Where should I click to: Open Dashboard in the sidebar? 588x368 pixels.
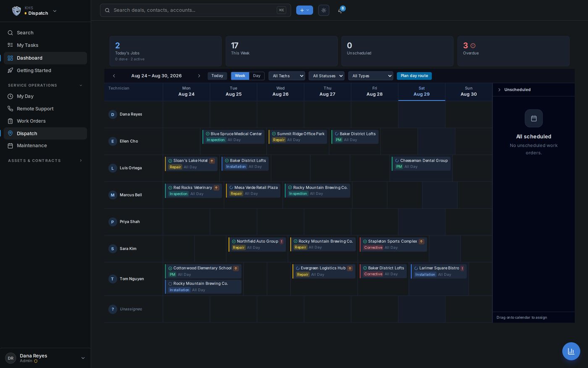[45, 58]
